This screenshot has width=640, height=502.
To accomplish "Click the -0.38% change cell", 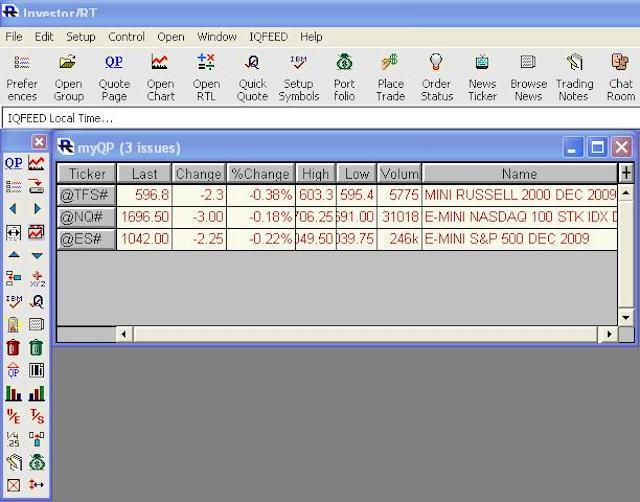I will [261, 195].
